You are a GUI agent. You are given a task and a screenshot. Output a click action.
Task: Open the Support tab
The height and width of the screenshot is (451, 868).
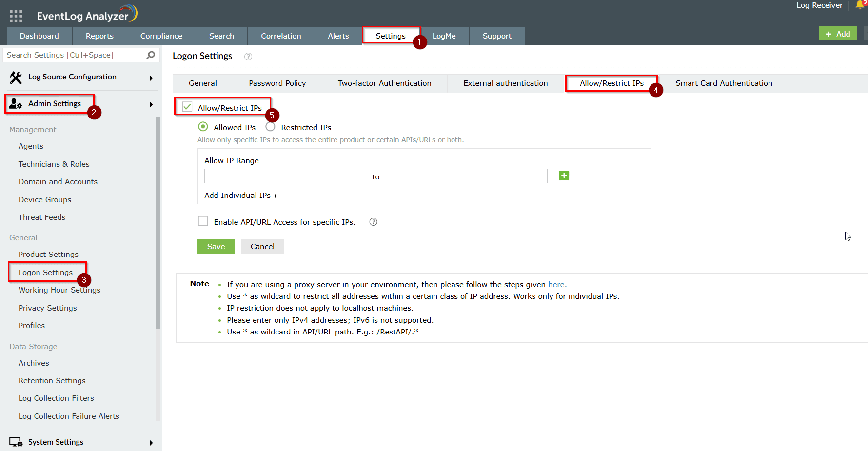pyautogui.click(x=497, y=36)
